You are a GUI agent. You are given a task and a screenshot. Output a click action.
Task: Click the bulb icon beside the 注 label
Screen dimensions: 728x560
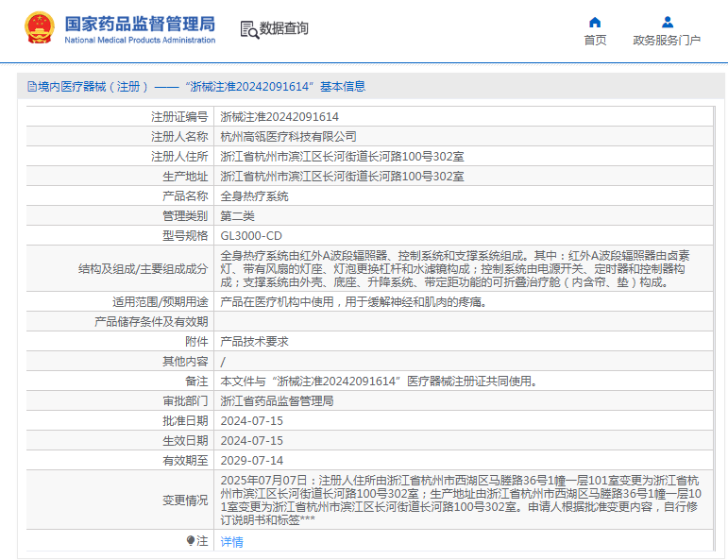(191, 541)
